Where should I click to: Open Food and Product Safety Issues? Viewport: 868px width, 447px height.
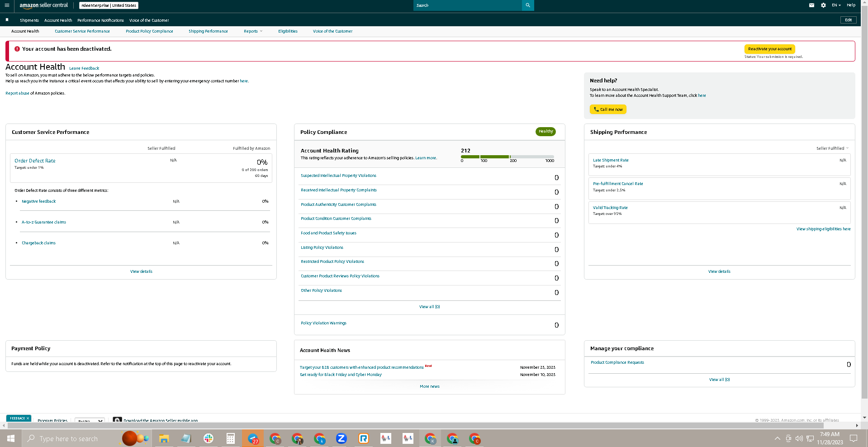[x=328, y=233]
